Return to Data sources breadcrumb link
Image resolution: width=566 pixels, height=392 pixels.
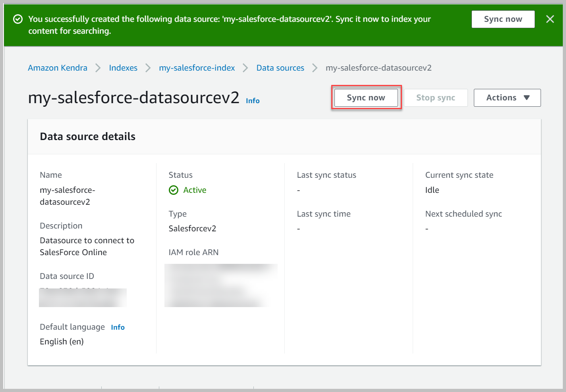pos(280,68)
